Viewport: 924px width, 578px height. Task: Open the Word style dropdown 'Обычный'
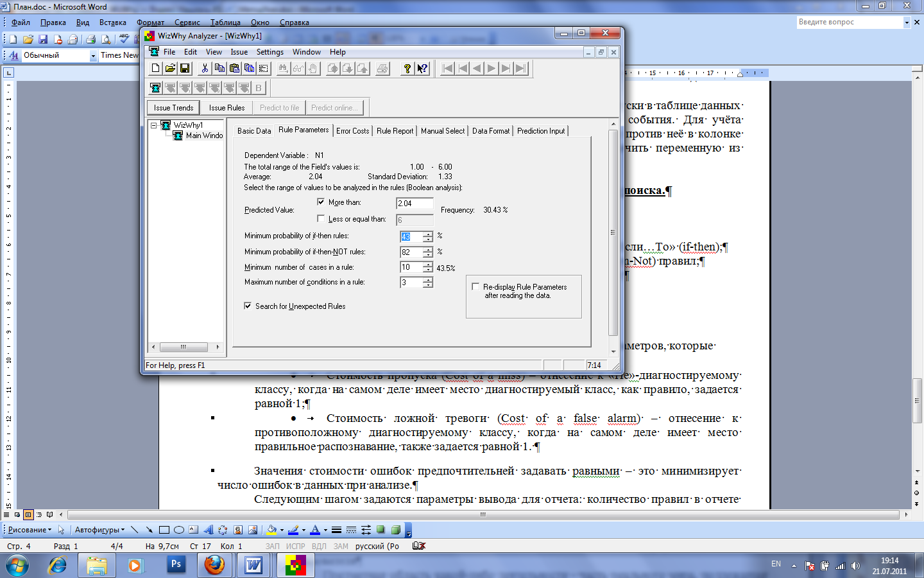tap(93, 56)
